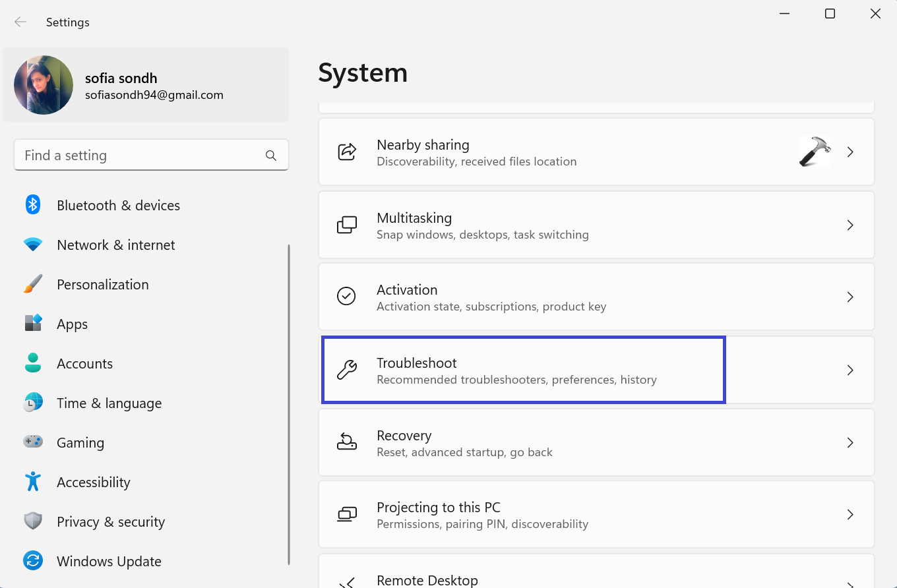The height and width of the screenshot is (588, 897).
Task: Click the Nearby sharing share icon
Action: click(x=347, y=152)
